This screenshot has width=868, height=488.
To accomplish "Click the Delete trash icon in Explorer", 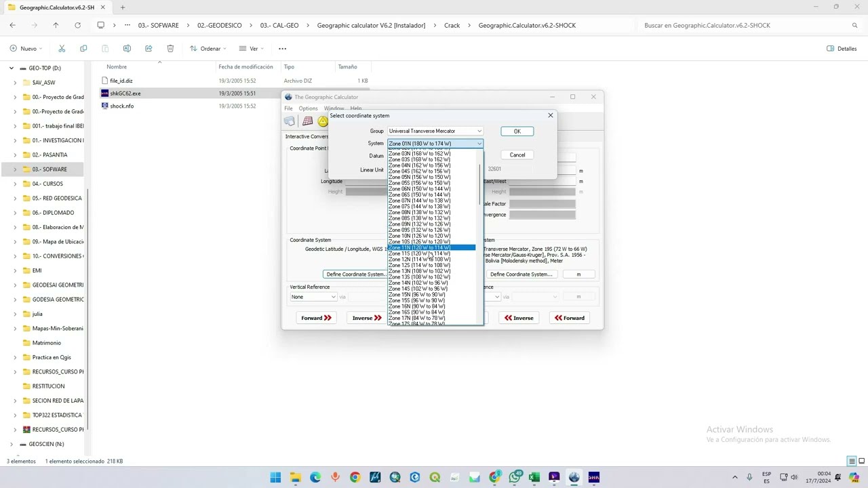I will pyautogui.click(x=170, y=49).
